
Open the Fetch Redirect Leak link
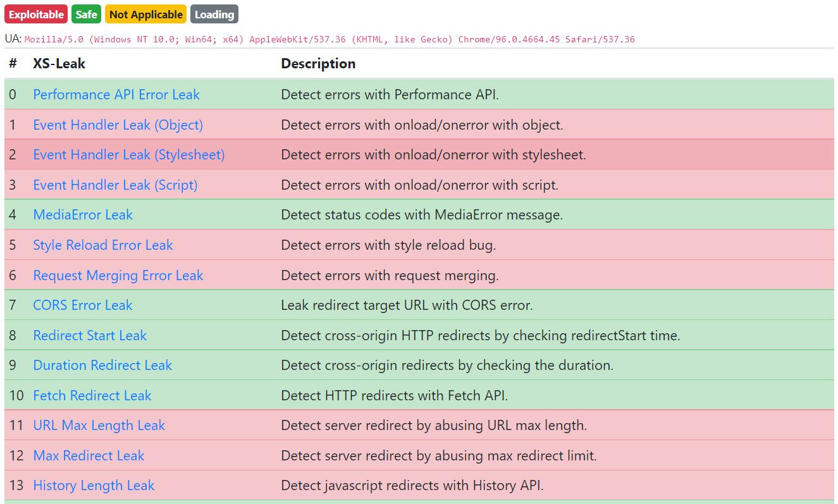[x=92, y=396]
